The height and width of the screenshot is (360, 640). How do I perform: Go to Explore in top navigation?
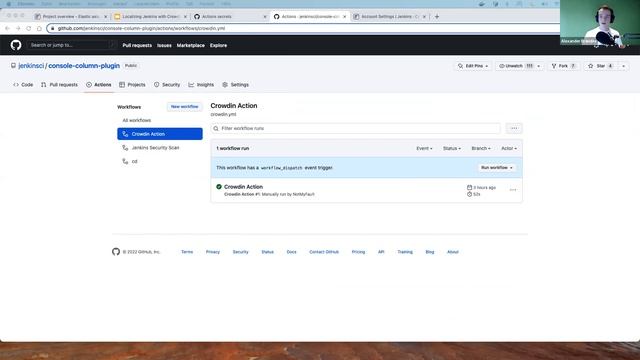[218, 45]
